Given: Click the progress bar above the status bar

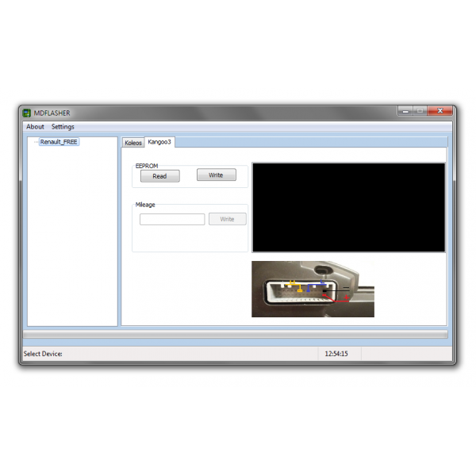Looking at the screenshot, I should tap(236, 335).
